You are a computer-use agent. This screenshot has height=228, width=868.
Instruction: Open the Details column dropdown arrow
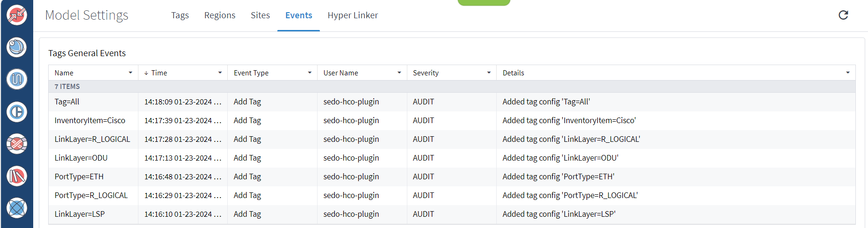[x=847, y=73]
